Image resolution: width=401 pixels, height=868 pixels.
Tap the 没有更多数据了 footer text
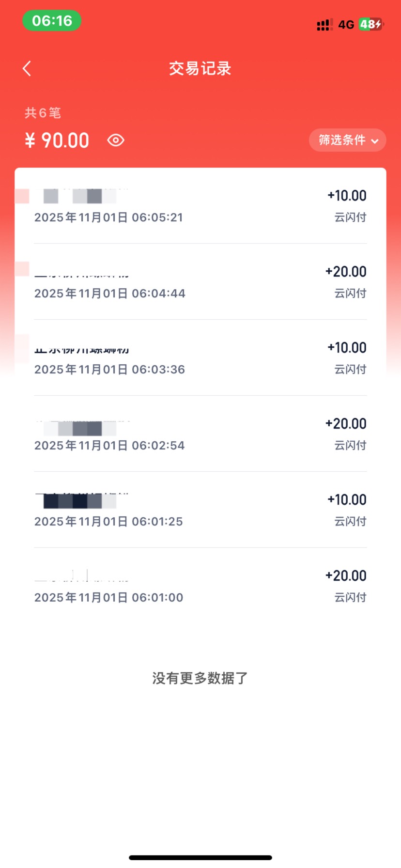(x=200, y=678)
